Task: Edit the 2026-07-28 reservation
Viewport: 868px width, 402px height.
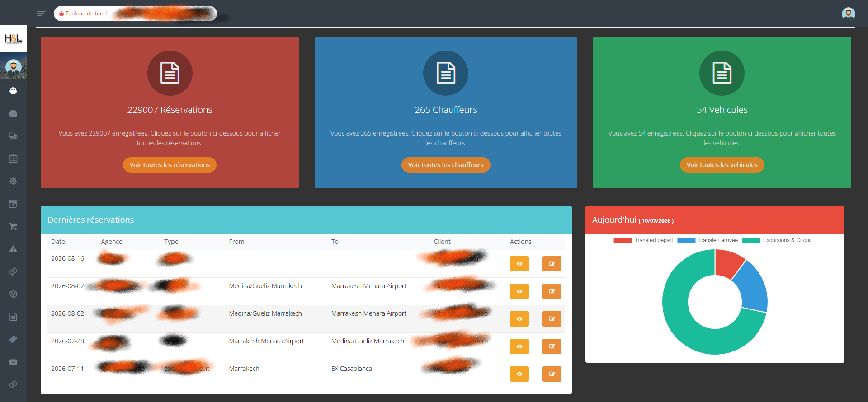Action: [x=552, y=346]
